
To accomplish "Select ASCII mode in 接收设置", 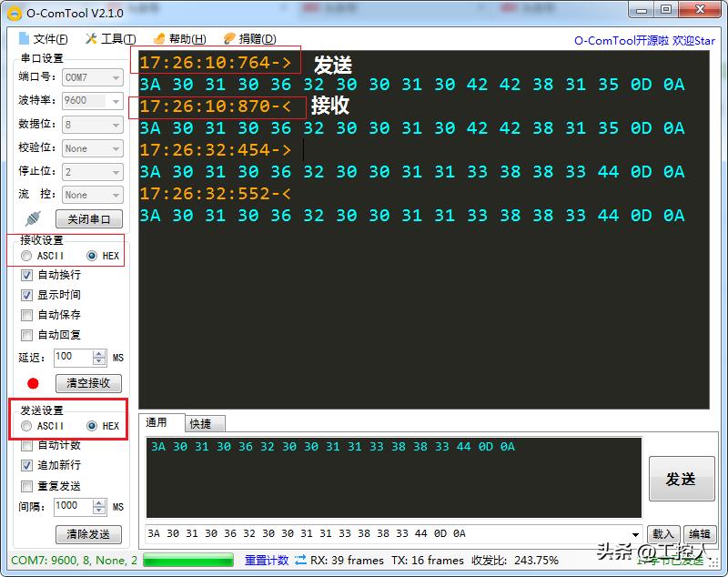I will coord(25,256).
